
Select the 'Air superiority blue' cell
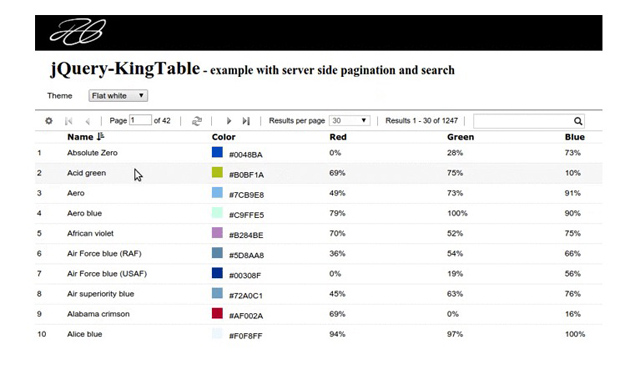[100, 294]
